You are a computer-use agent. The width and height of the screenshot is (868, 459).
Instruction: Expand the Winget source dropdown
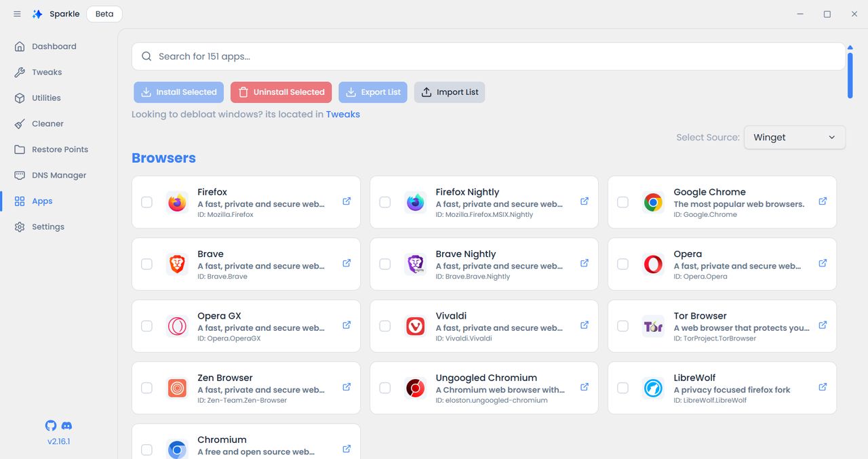click(x=795, y=137)
